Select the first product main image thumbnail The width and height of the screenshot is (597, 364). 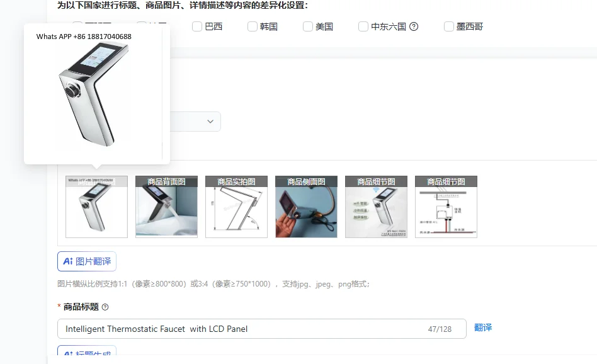tap(96, 207)
